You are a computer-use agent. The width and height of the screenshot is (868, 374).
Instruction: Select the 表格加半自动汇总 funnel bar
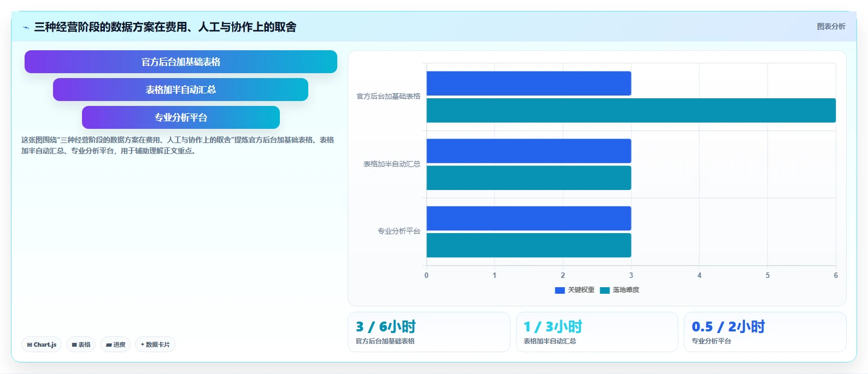point(180,90)
